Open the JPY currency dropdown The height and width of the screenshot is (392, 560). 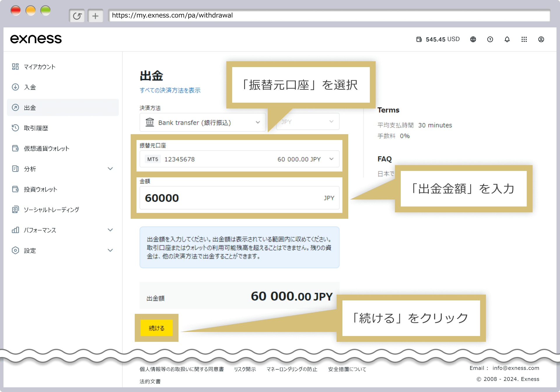[308, 122]
